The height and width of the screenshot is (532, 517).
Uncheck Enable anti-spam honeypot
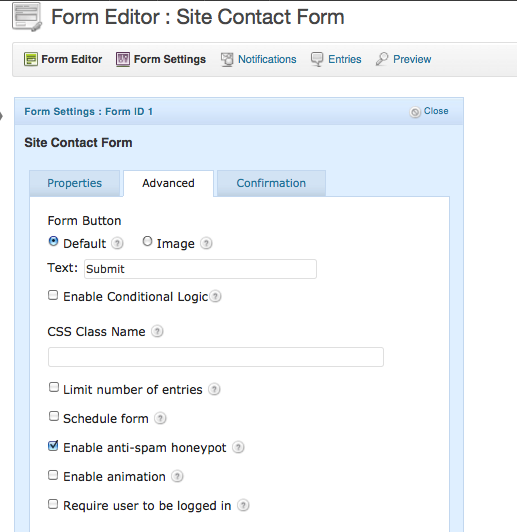click(53, 446)
